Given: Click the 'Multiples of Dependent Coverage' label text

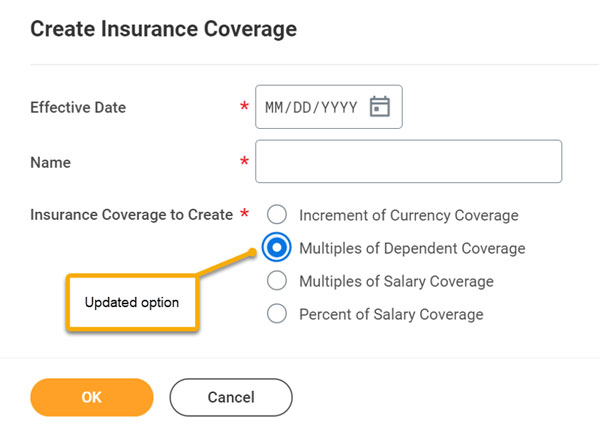Looking at the screenshot, I should click(x=412, y=248).
